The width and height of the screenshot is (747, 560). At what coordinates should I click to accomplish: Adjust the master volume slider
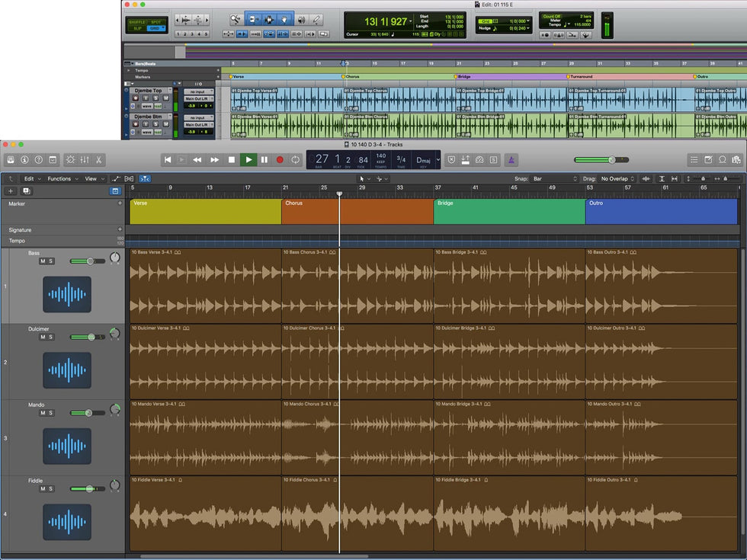pyautogui.click(x=611, y=160)
